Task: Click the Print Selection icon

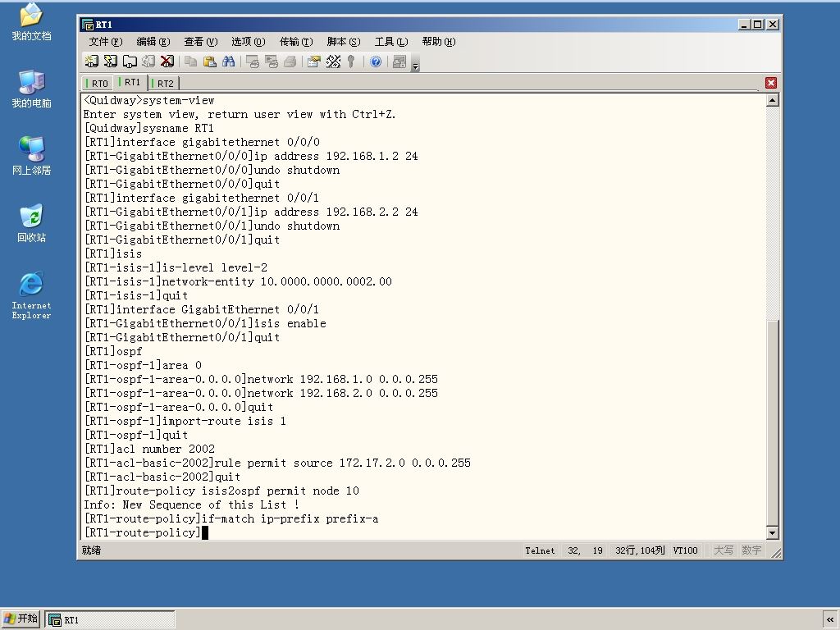Action: coord(271,62)
